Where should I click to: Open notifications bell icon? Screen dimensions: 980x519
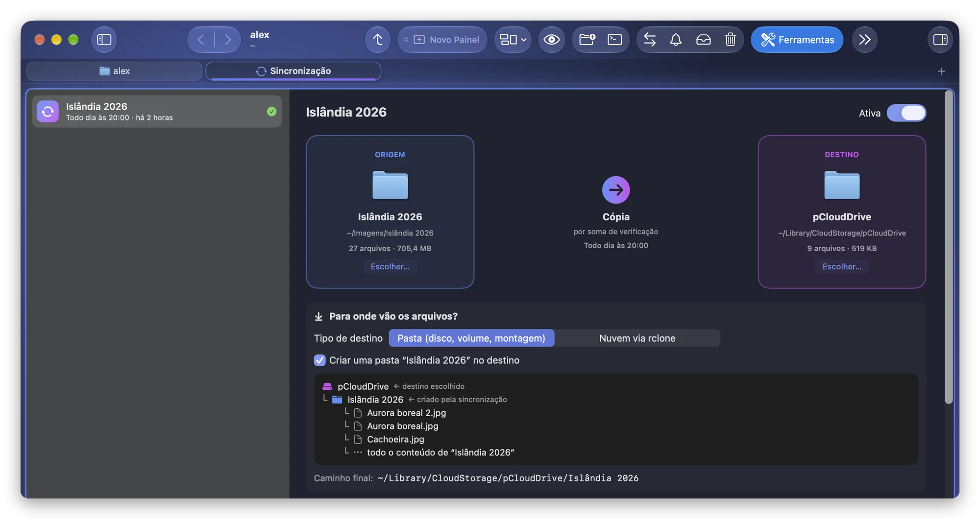pos(676,40)
